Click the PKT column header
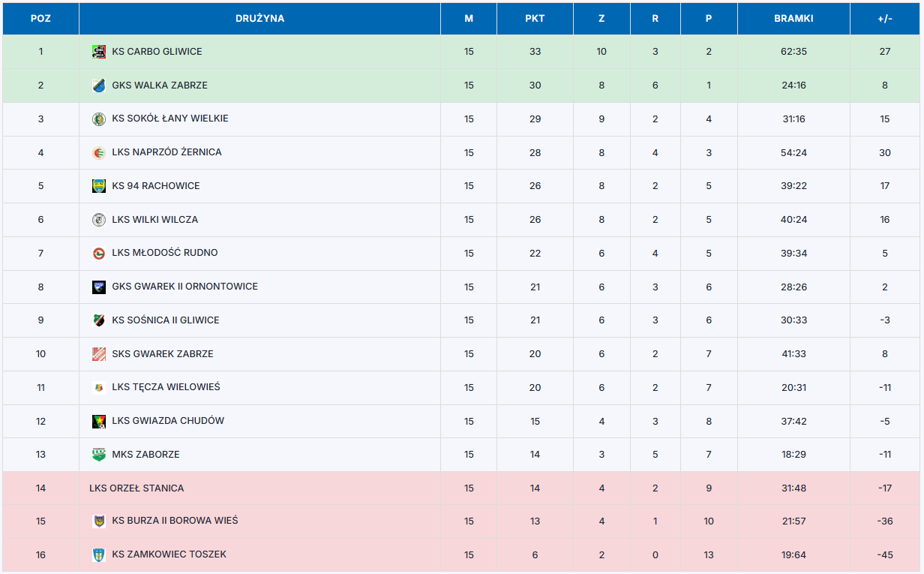Viewport: 924px width, 574px height. (x=535, y=19)
